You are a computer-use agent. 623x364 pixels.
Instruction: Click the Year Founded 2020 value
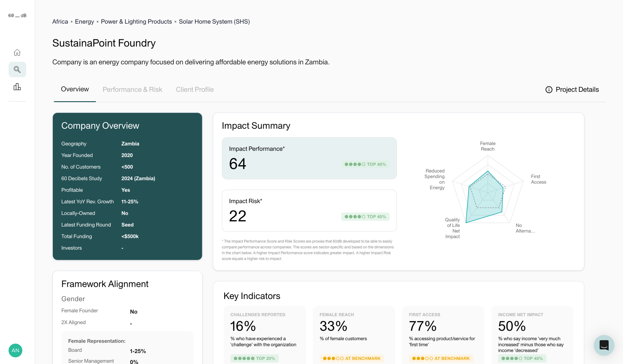tap(127, 155)
